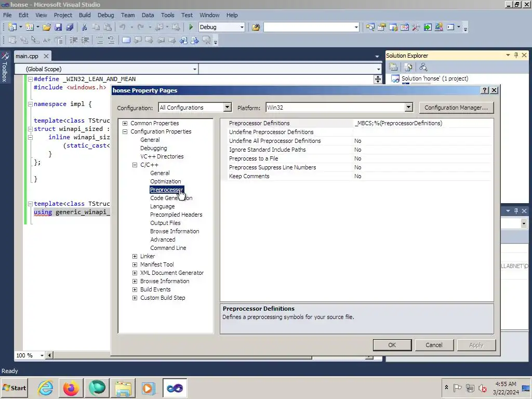532x399 pixels.
Task: Click the Start button
Action: coord(14,388)
